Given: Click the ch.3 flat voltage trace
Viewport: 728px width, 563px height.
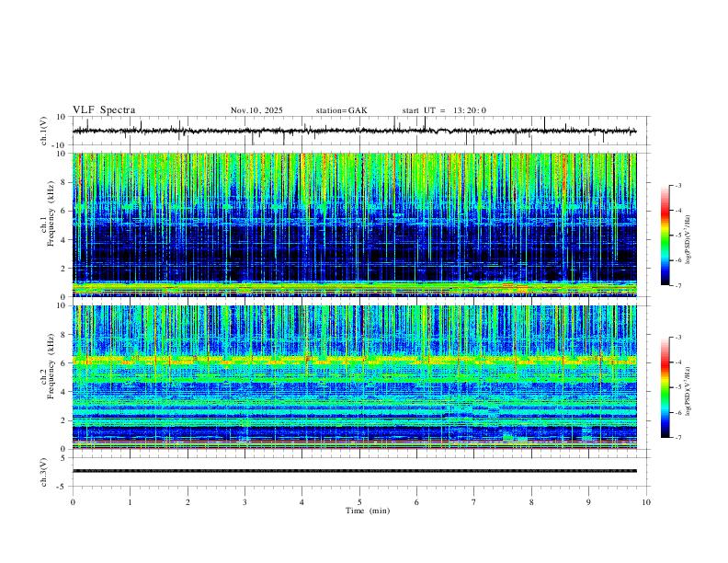Looking at the screenshot, I should click(x=355, y=471).
